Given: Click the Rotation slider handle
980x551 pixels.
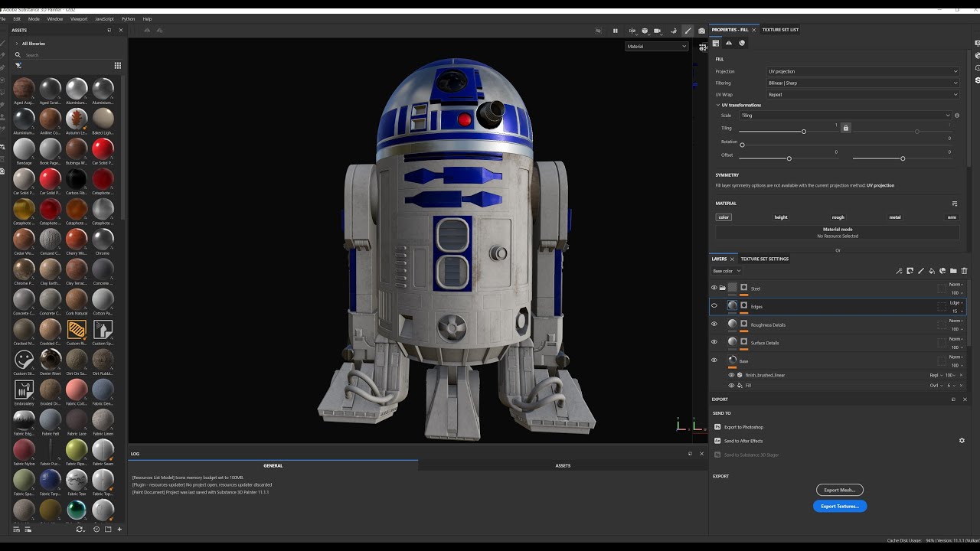Looking at the screenshot, I should [x=742, y=145].
